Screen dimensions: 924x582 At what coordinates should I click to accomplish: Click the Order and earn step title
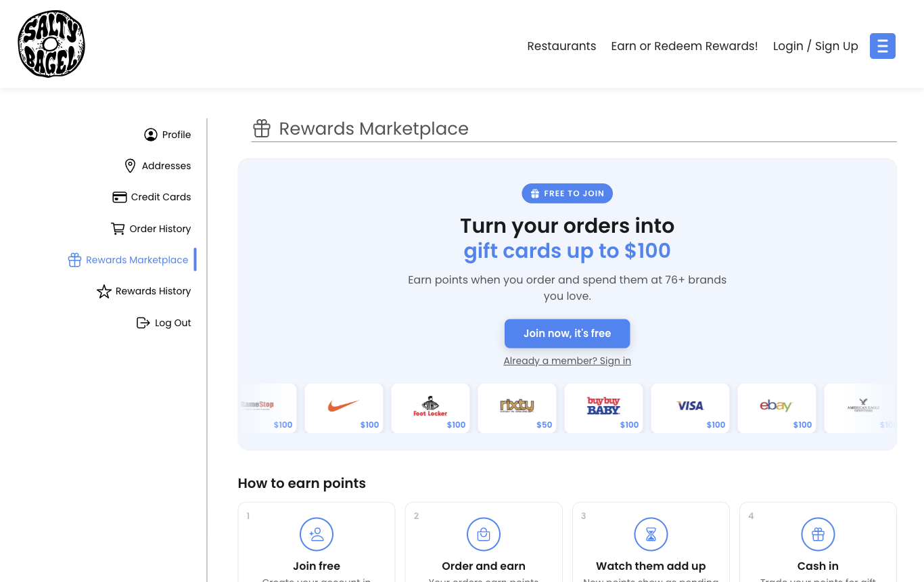click(484, 566)
